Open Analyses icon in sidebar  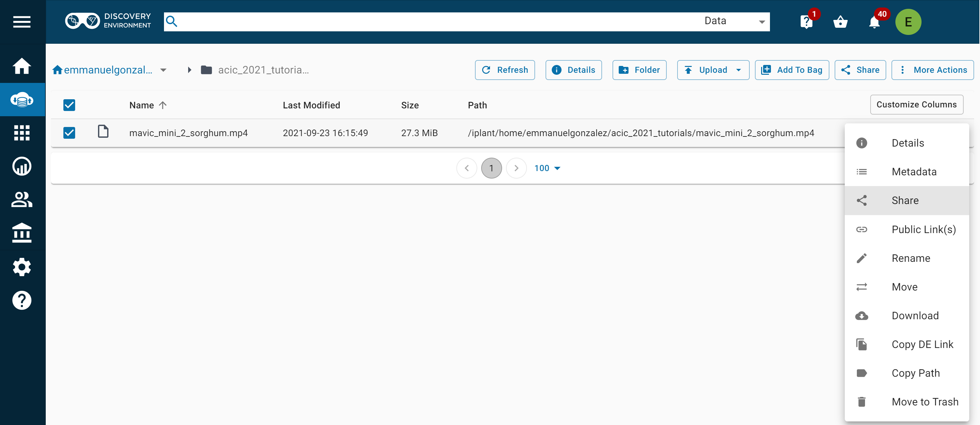tap(22, 166)
